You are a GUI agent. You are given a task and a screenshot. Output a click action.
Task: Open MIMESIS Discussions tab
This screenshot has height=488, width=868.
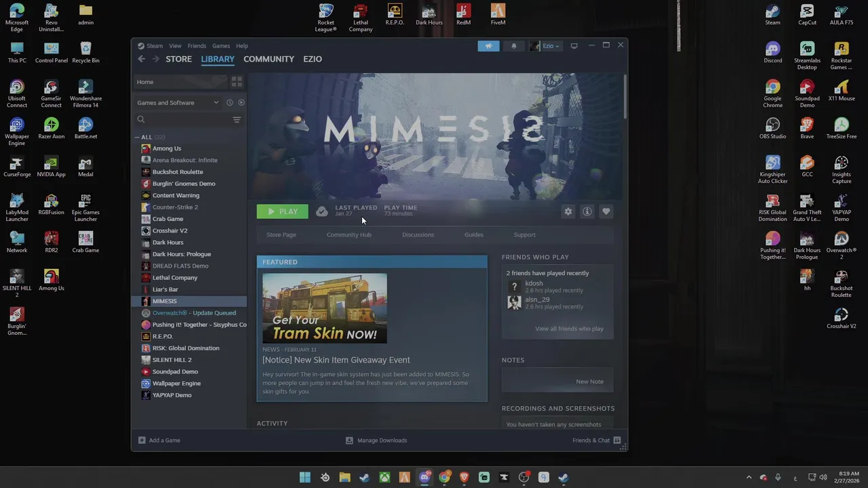[418, 235]
